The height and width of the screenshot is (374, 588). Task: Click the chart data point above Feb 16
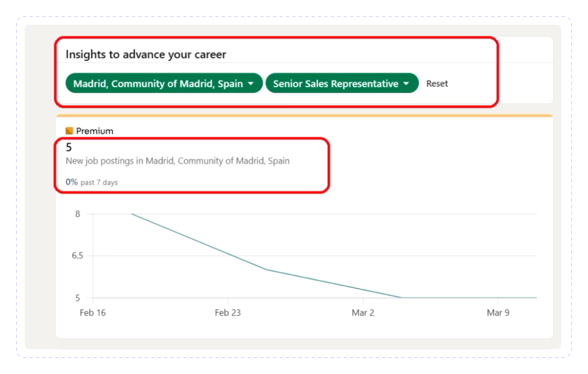coord(132,214)
